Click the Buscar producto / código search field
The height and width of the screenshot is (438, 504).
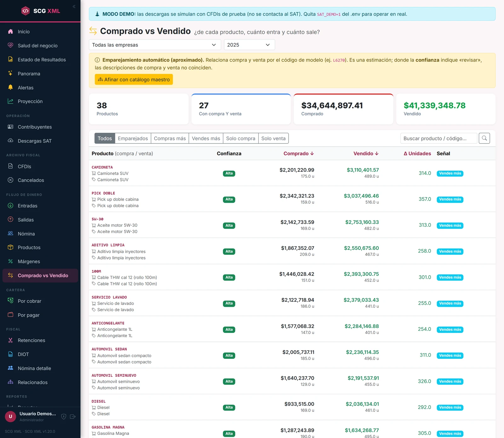(439, 138)
